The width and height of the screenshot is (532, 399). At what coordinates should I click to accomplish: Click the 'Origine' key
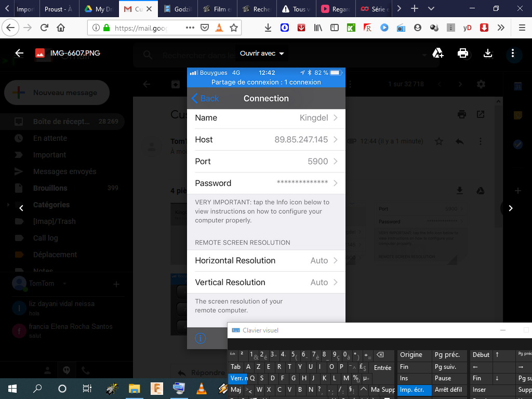pyautogui.click(x=414, y=355)
